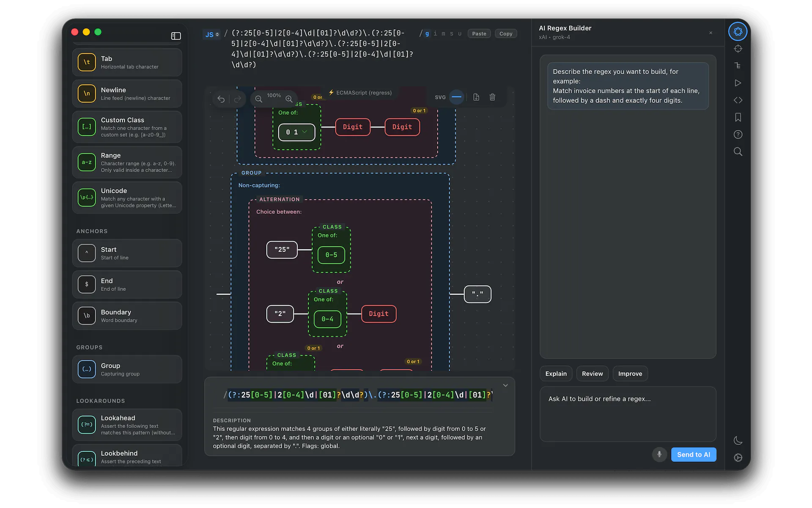Click the crosshair target icon in right sidebar
The image size is (812, 508).
click(x=738, y=49)
